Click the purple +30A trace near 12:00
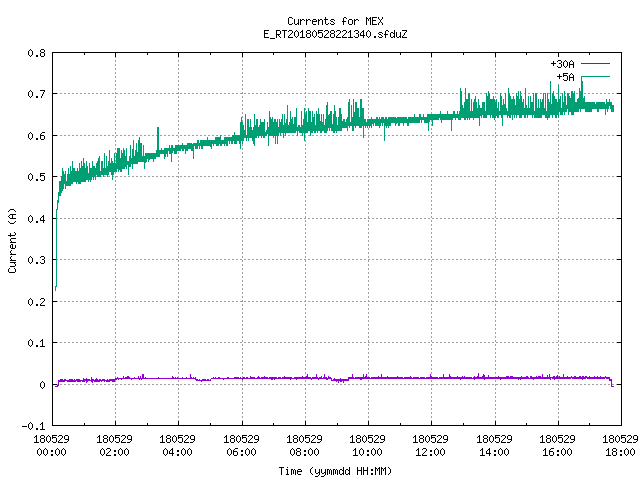Screen dimensions: 640x480 point(431,378)
